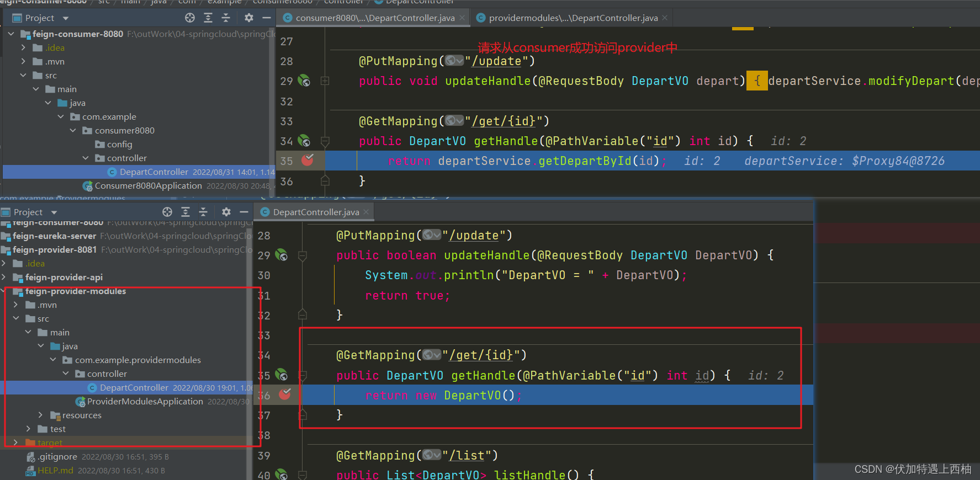The width and height of the screenshot is (980, 480).
Task: Click locate-file target icon in upper Project panel
Action: (x=190, y=18)
